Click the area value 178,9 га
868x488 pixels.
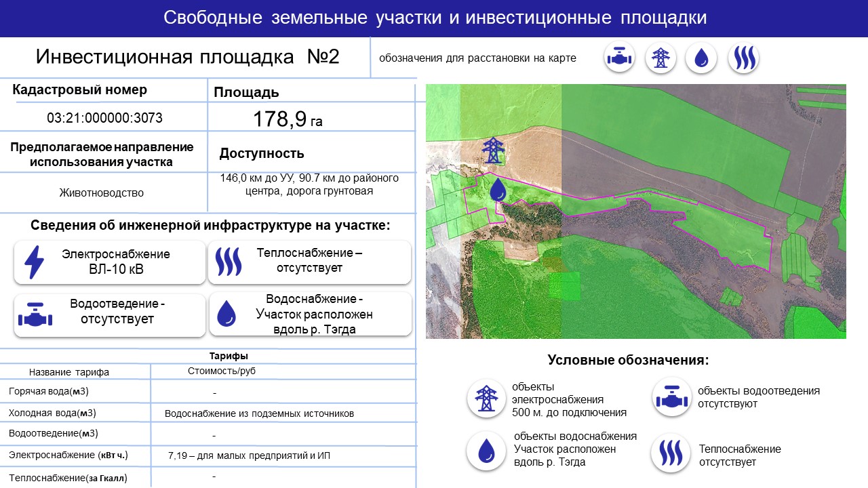(x=288, y=119)
